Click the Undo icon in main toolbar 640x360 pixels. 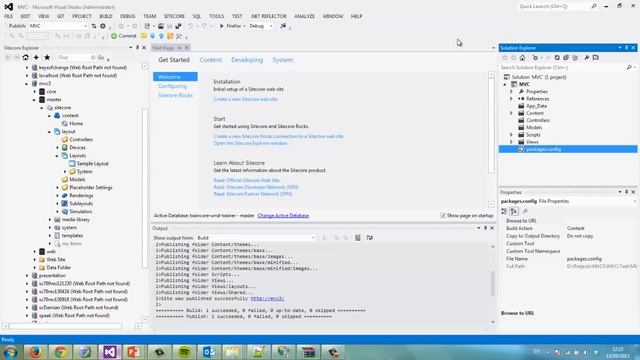[x=191, y=26]
